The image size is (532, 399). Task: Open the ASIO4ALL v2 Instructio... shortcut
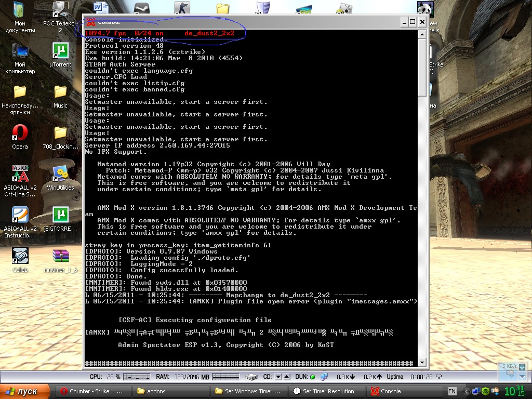20,222
